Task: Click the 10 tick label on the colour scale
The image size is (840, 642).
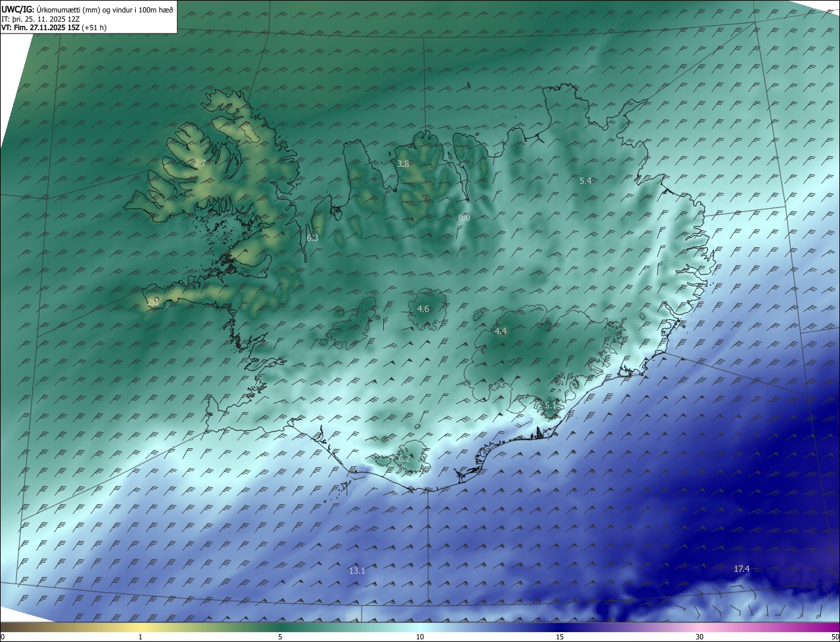Action: [420, 637]
